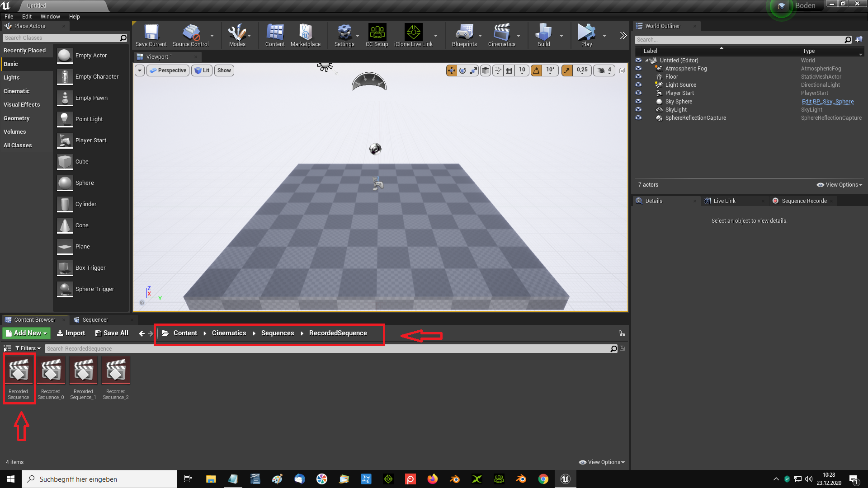Hide the SphereReflectionCapture actor
Image resolution: width=868 pixels, height=488 pixels.
click(638, 118)
